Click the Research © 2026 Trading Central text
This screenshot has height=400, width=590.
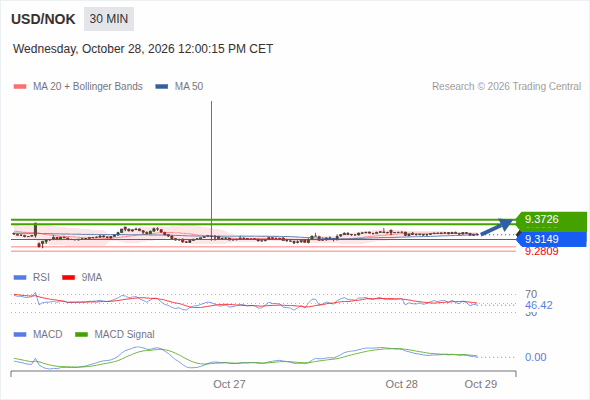tap(506, 87)
